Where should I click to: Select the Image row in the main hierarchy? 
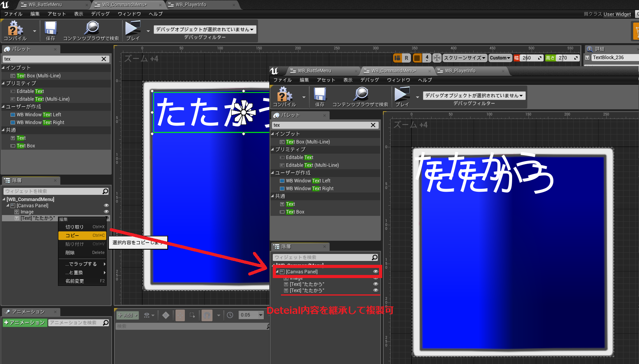click(56, 212)
